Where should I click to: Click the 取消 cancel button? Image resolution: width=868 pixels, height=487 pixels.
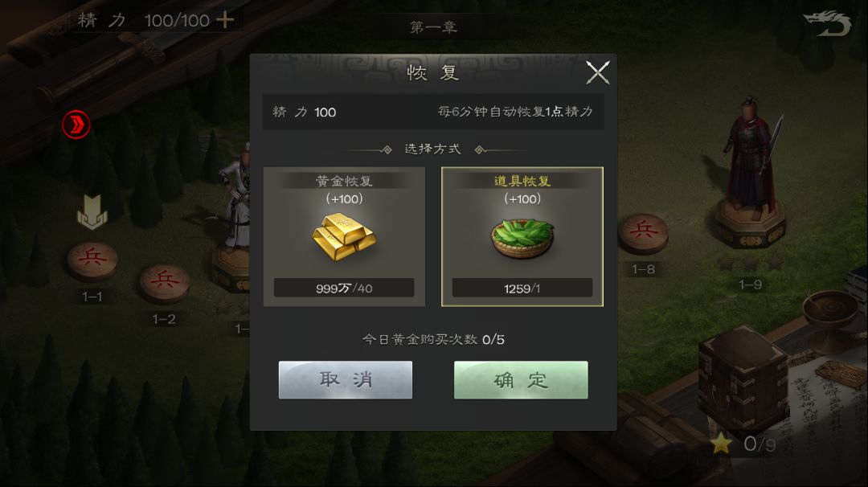(x=346, y=379)
